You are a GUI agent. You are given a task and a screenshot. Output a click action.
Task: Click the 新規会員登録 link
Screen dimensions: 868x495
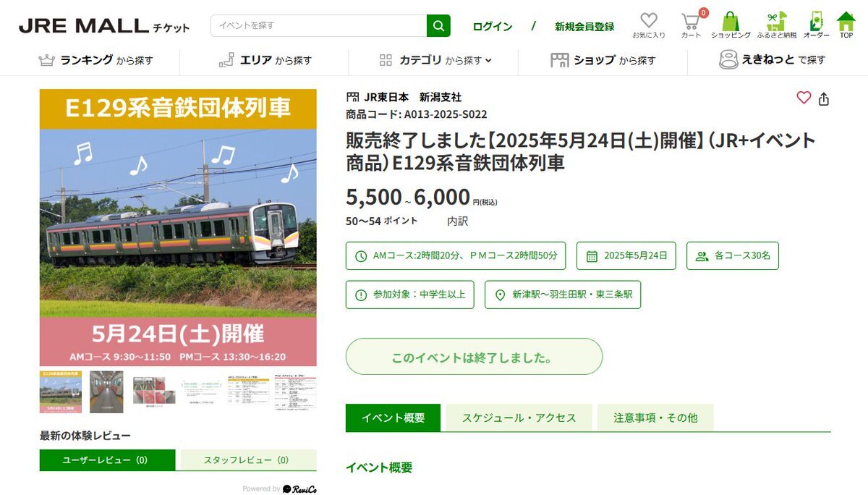[x=584, y=27]
